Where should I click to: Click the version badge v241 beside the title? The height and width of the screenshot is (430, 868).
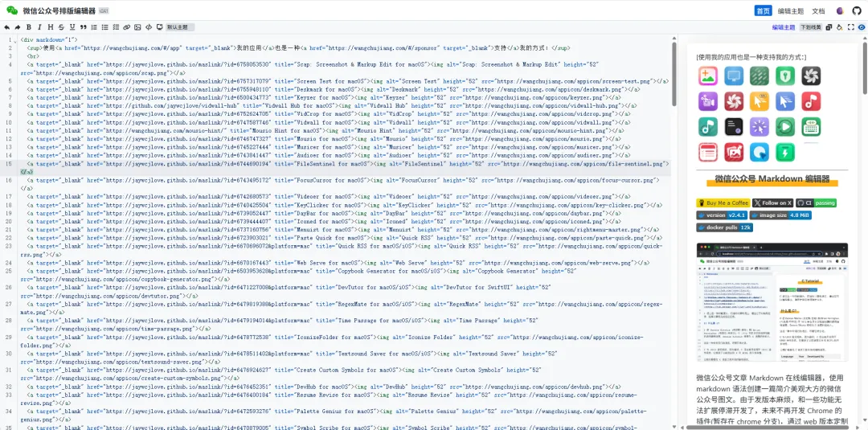pos(104,11)
